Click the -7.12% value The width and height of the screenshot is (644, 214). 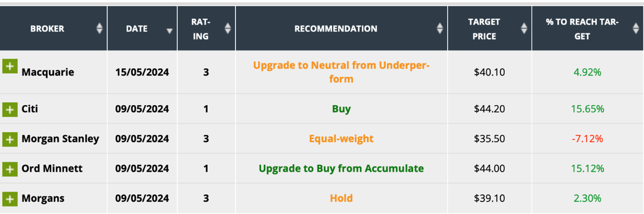pos(587,139)
